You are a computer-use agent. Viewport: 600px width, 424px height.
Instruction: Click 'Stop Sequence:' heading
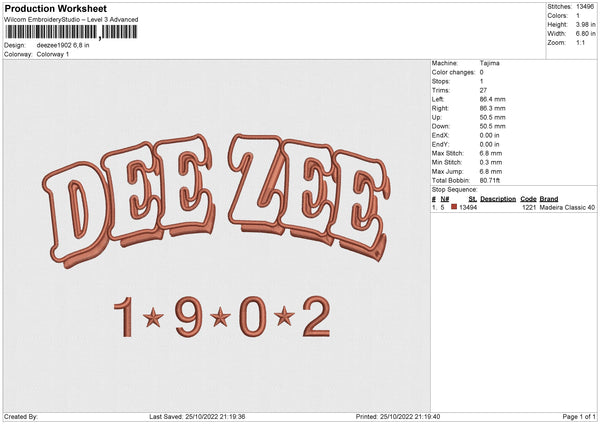tap(455, 190)
